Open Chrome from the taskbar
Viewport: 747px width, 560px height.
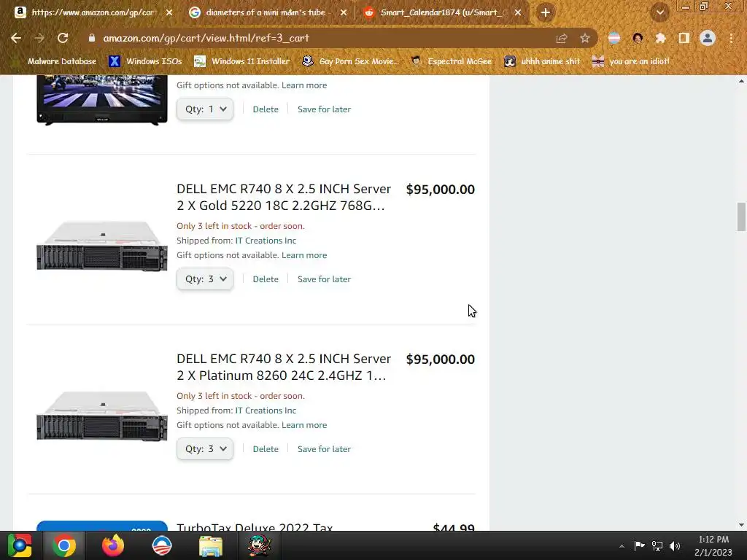[64, 545]
